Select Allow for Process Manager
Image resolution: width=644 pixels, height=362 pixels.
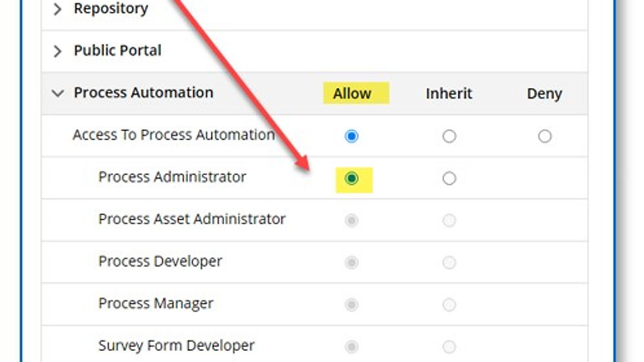click(352, 305)
